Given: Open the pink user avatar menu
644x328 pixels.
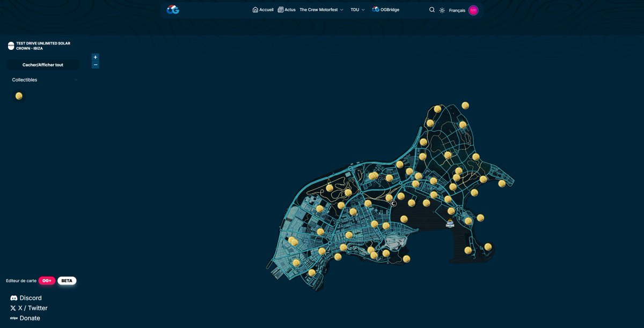Looking at the screenshot, I should pyautogui.click(x=473, y=10).
